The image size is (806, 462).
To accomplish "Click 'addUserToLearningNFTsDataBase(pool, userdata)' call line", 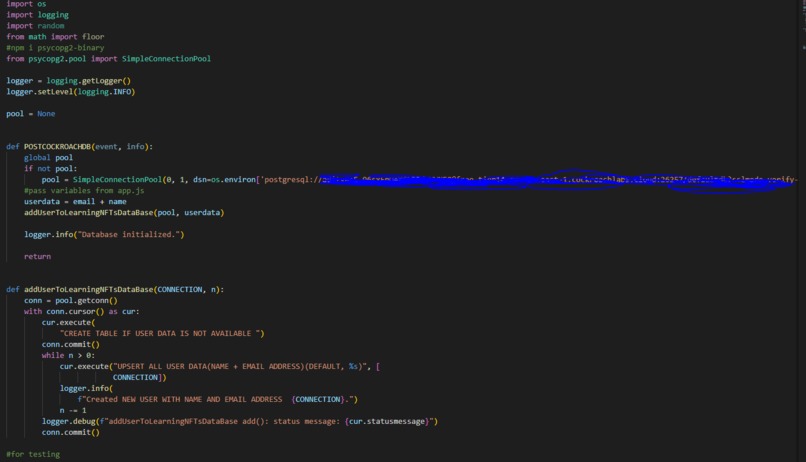I will [x=124, y=213].
